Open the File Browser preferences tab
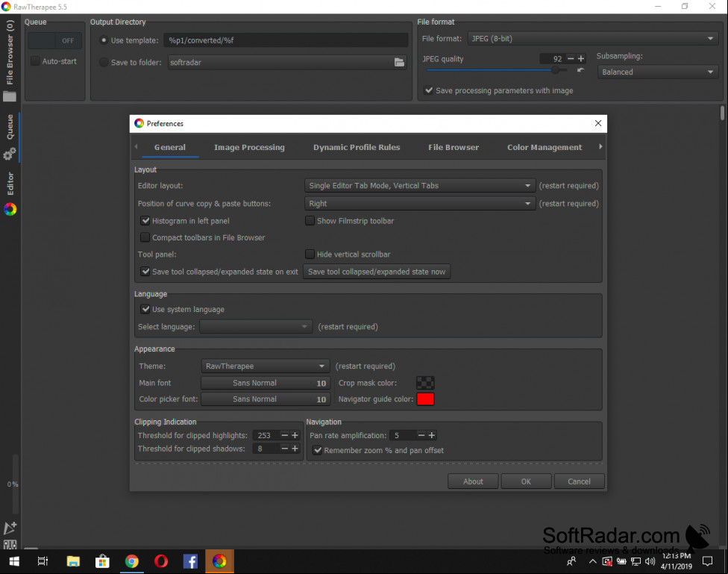728x574 pixels. (454, 147)
